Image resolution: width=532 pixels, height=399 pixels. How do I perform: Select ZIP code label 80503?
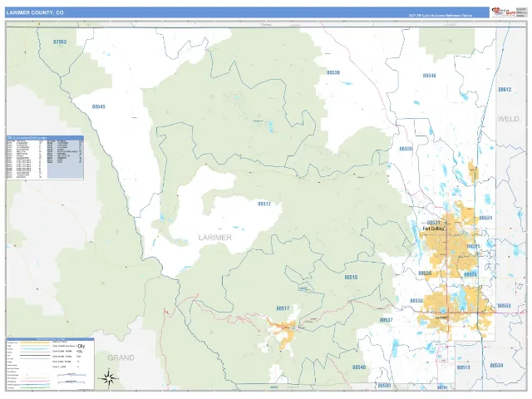tap(384, 386)
